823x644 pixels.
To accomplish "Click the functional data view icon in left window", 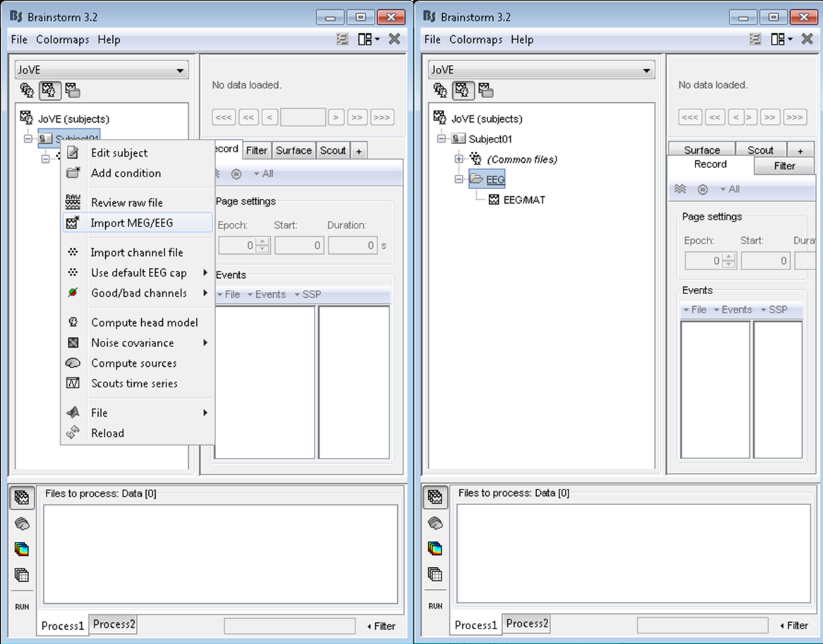I will 50,91.
